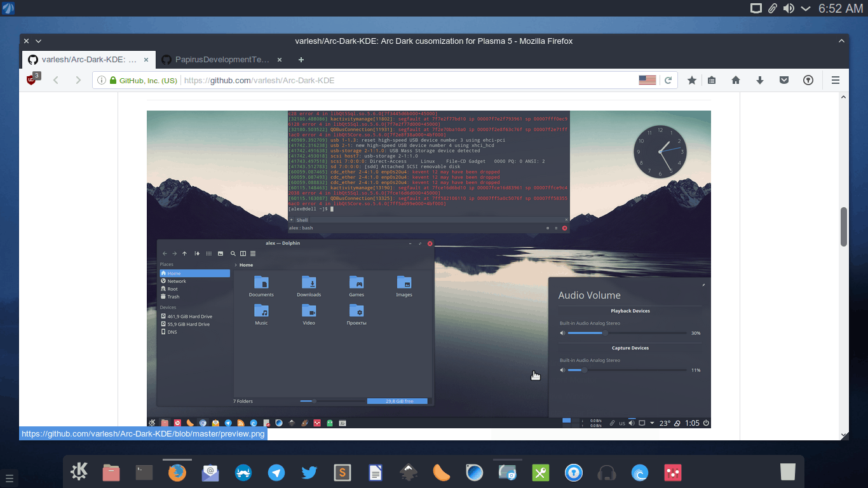This screenshot has width=868, height=488.
Task: Click the US flag icon in address bar
Action: point(647,80)
